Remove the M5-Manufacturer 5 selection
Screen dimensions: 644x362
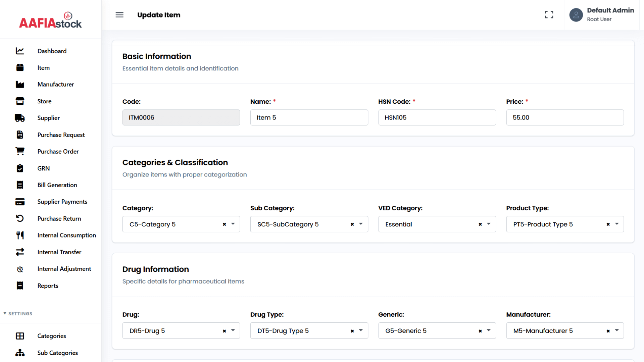(x=608, y=331)
